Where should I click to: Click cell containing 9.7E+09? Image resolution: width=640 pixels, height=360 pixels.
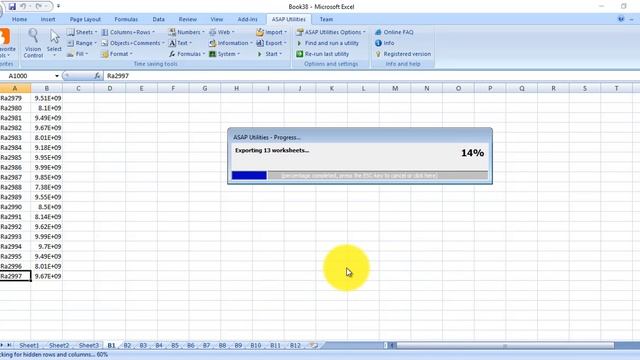point(47,247)
